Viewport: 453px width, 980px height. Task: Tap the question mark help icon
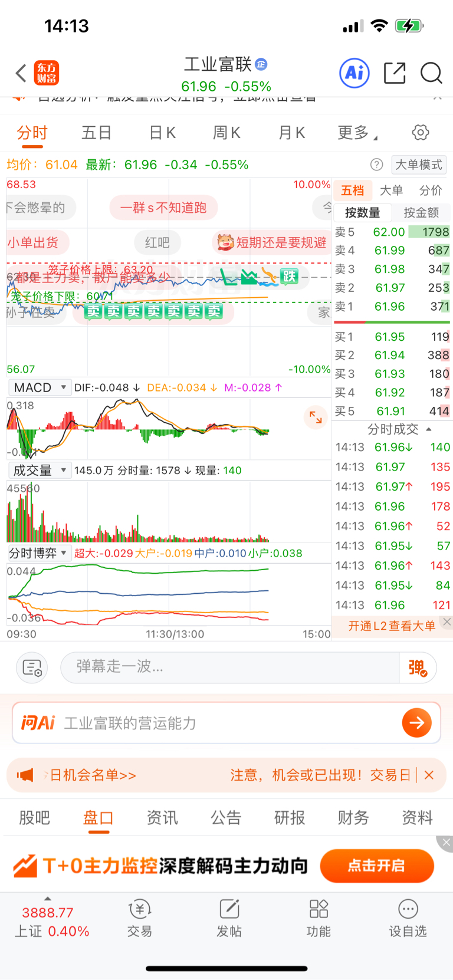coord(376,165)
